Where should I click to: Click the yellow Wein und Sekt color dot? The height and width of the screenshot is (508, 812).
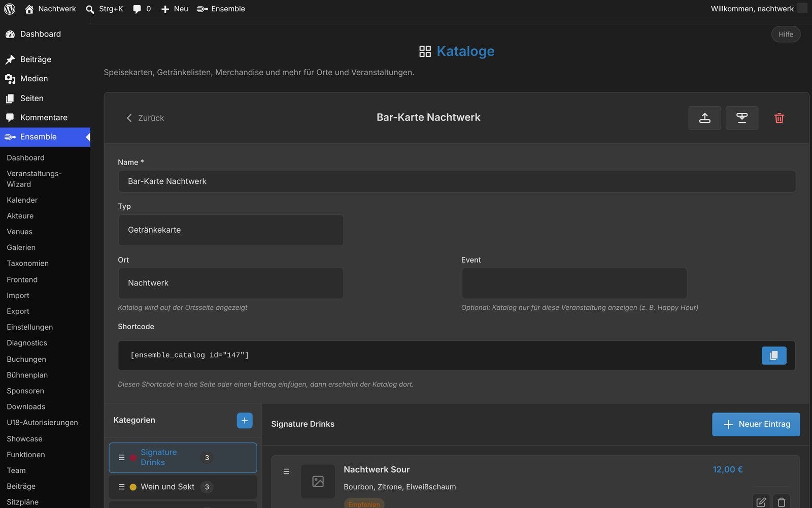[133, 487]
